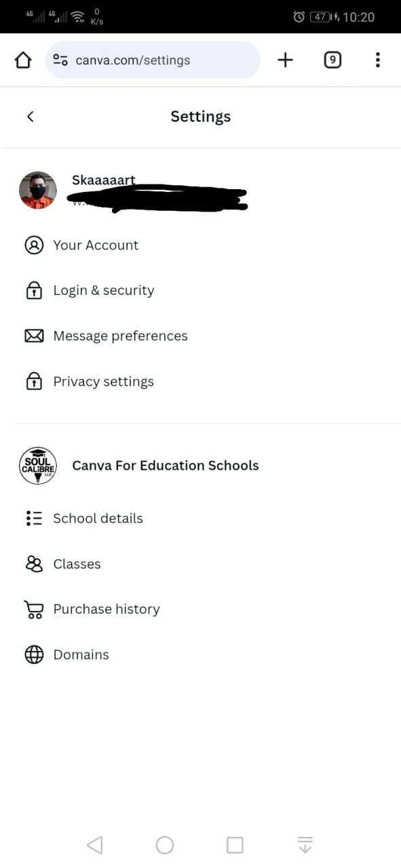
Task: Tap the Soul Calibre team logo
Action: click(38, 466)
